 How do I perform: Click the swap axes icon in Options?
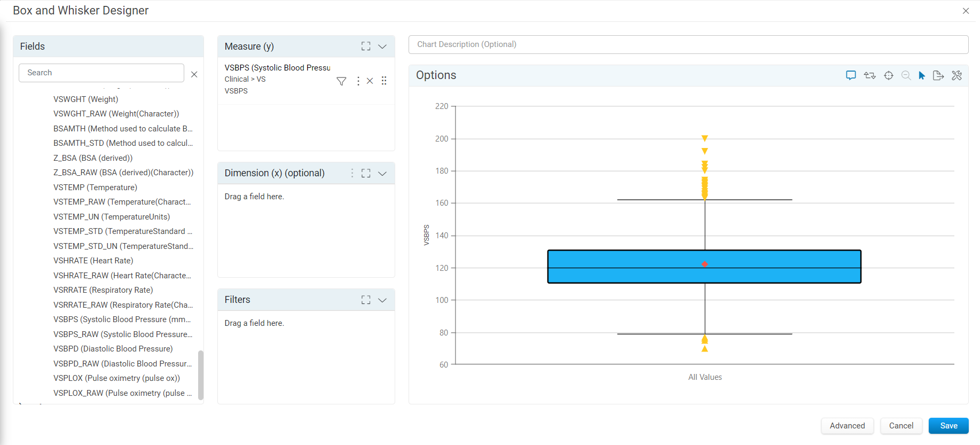tap(869, 75)
